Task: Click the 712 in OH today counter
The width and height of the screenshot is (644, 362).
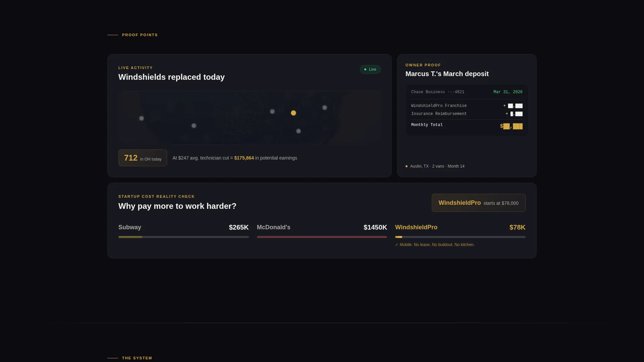Action: click(x=143, y=158)
